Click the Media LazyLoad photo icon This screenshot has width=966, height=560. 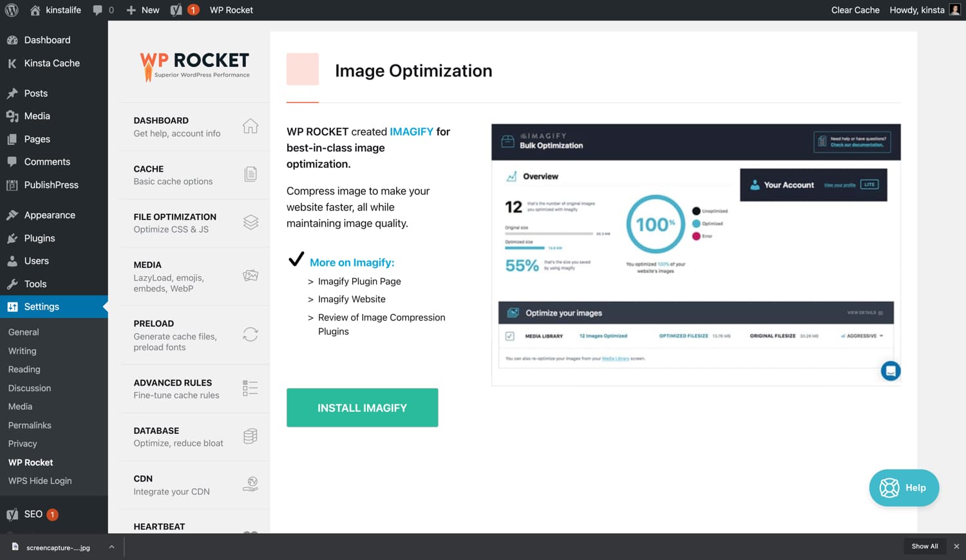click(x=250, y=276)
